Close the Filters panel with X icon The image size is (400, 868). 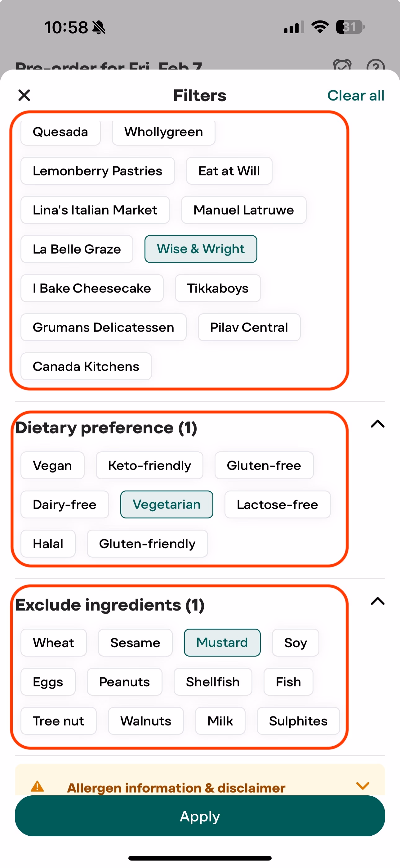pyautogui.click(x=24, y=95)
